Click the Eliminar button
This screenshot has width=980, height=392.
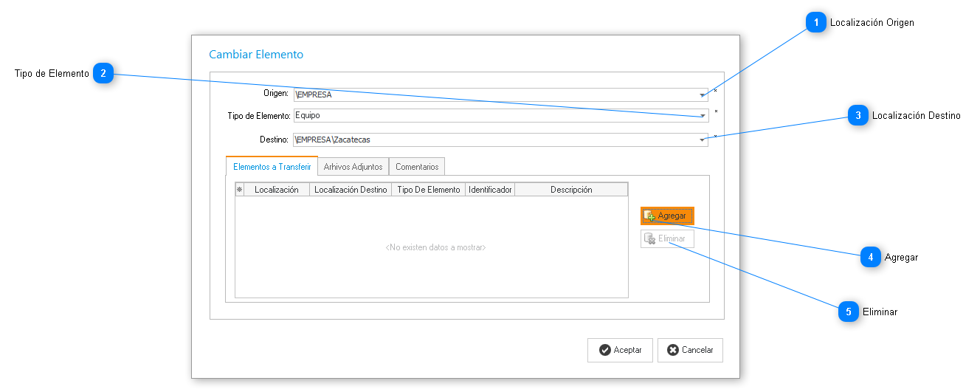[x=667, y=238]
